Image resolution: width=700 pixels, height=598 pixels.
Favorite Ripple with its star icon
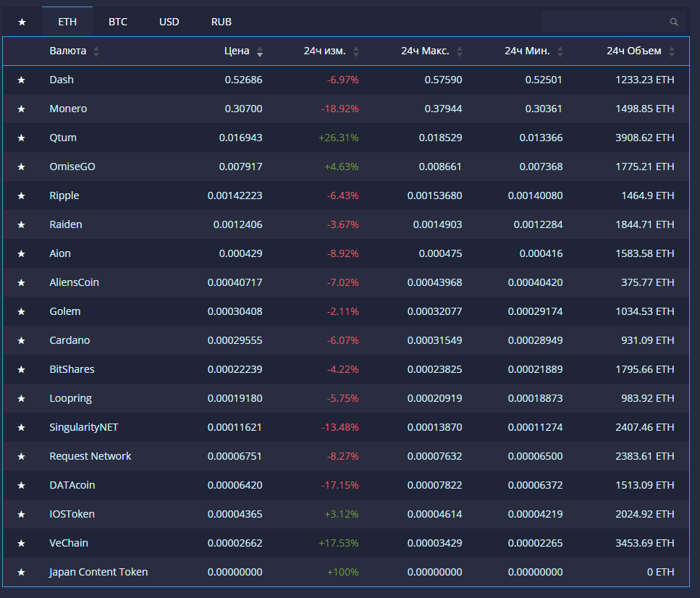pyautogui.click(x=22, y=195)
